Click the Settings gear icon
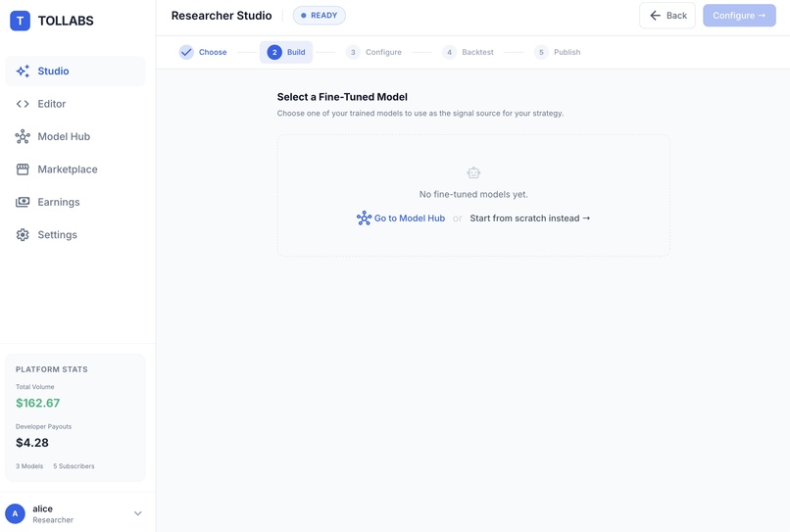The width and height of the screenshot is (790, 532). (23, 235)
